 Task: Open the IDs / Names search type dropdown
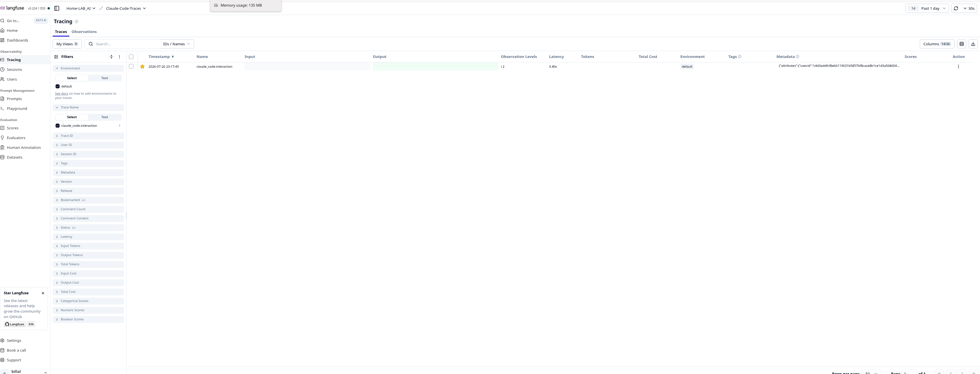click(x=176, y=44)
